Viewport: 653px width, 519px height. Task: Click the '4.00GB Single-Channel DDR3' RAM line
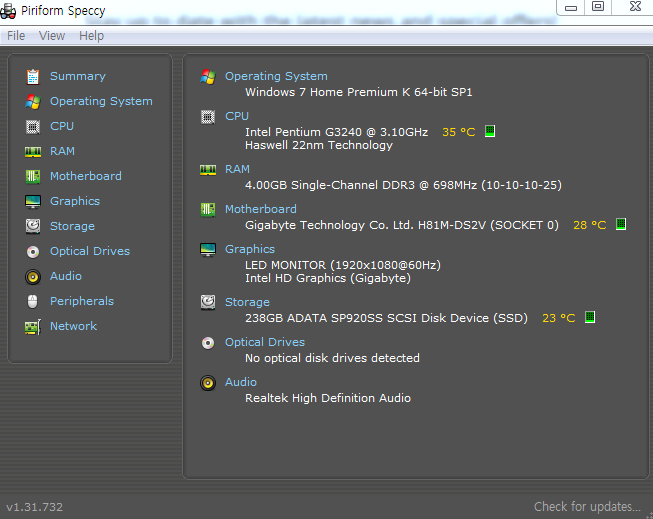[403, 185]
